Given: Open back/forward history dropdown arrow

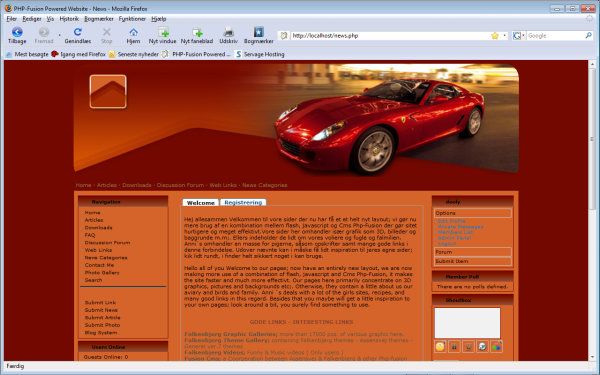Looking at the screenshot, I should [59, 35].
